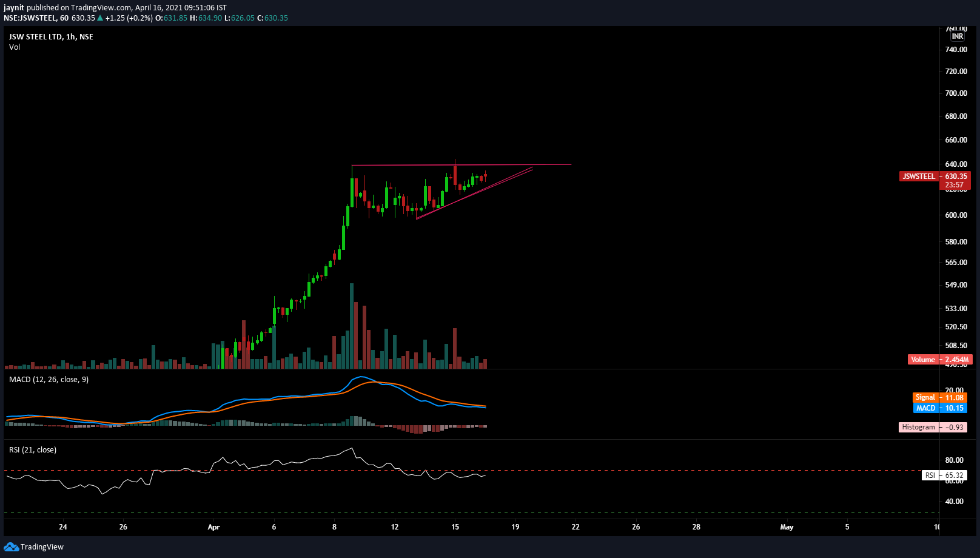Select the MACD (12, 26, close, 9) legend
This screenshot has width=980, height=558.
[49, 380]
